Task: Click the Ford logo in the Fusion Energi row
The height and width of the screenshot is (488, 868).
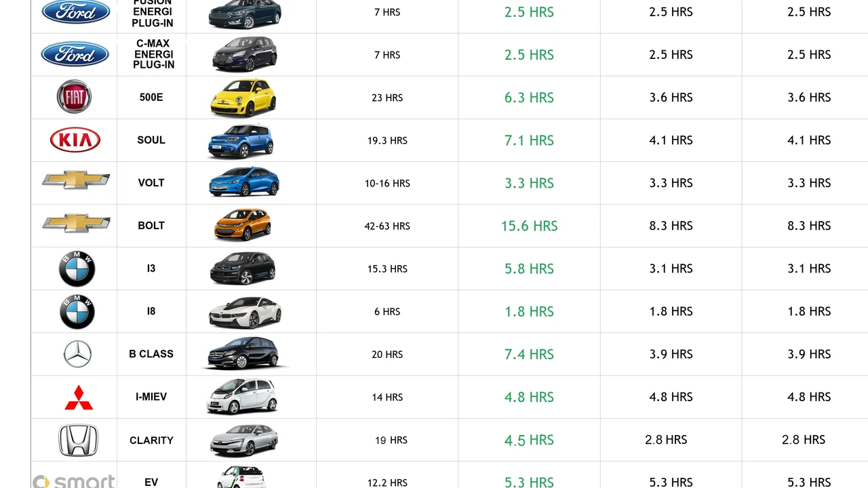Action: 75,12
